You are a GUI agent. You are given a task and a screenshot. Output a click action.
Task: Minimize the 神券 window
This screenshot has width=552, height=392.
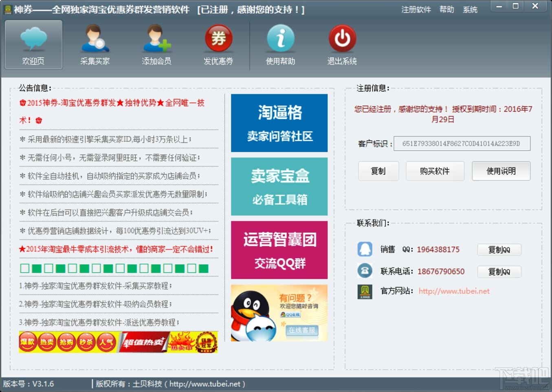click(x=499, y=6)
